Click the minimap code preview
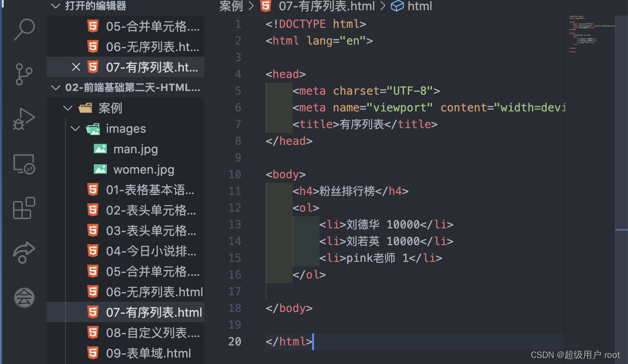Screen dimensions: 628x364 [x=592, y=34]
